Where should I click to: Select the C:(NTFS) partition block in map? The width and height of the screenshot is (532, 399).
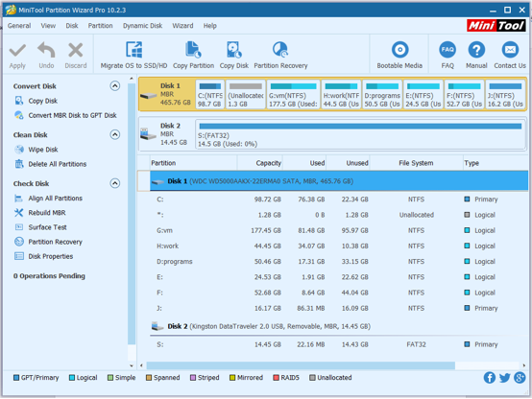click(210, 95)
